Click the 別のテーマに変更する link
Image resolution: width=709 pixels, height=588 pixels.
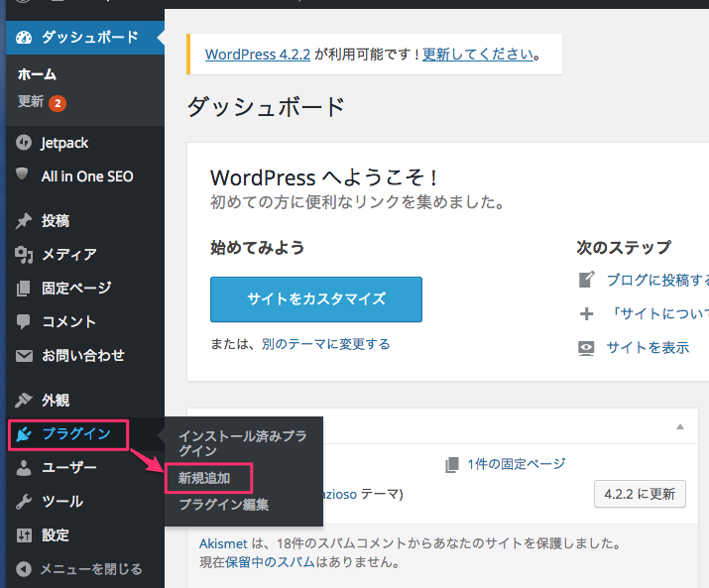click(325, 344)
